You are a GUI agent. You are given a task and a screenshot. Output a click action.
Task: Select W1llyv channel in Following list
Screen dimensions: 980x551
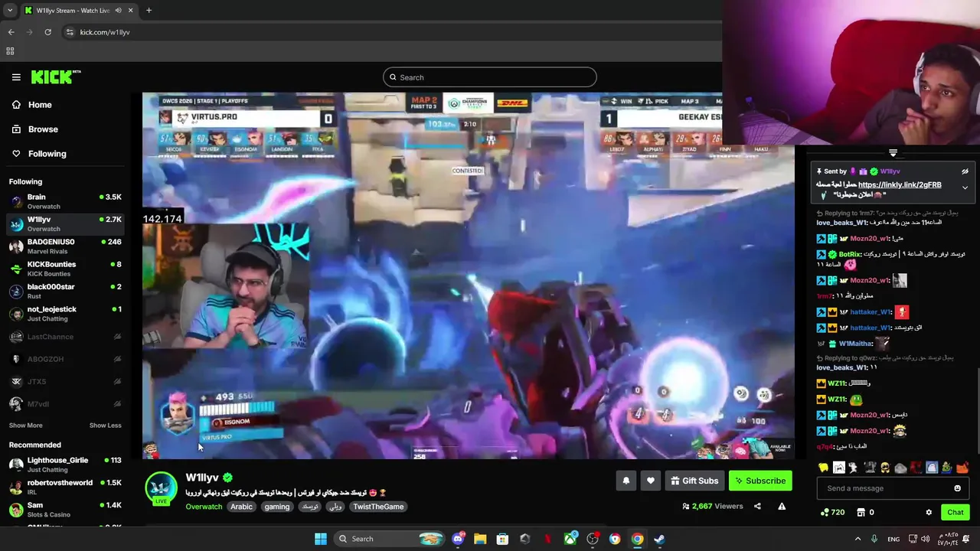[65, 223]
